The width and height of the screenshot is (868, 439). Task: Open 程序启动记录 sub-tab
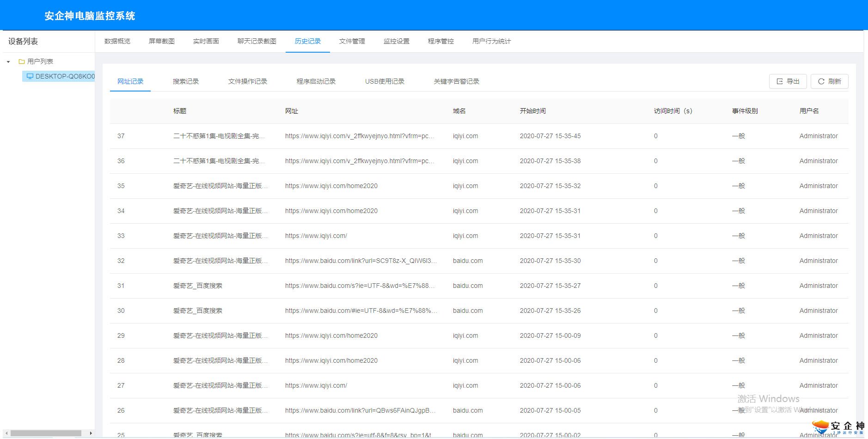click(x=316, y=81)
